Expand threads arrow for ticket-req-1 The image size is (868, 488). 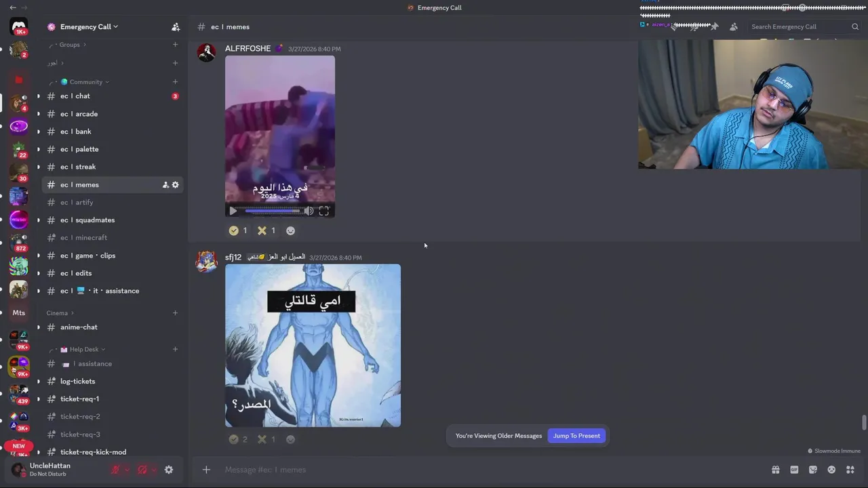(x=38, y=399)
